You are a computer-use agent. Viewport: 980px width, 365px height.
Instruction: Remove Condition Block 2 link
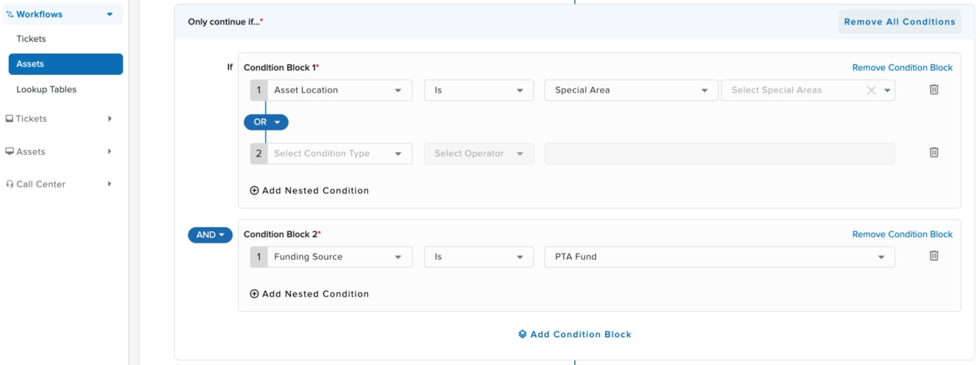902,234
